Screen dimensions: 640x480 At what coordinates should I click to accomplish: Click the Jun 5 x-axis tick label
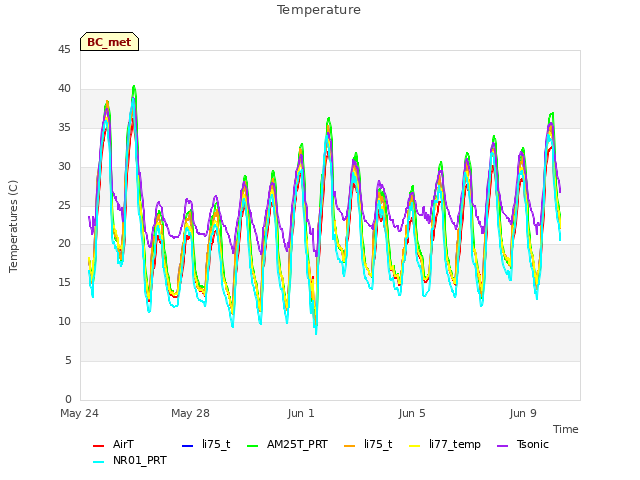(412, 413)
